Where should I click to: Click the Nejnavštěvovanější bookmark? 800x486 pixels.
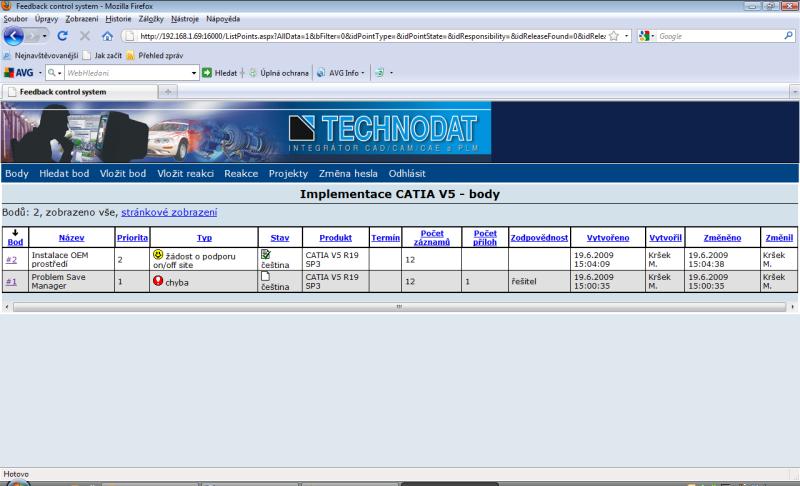41,56
